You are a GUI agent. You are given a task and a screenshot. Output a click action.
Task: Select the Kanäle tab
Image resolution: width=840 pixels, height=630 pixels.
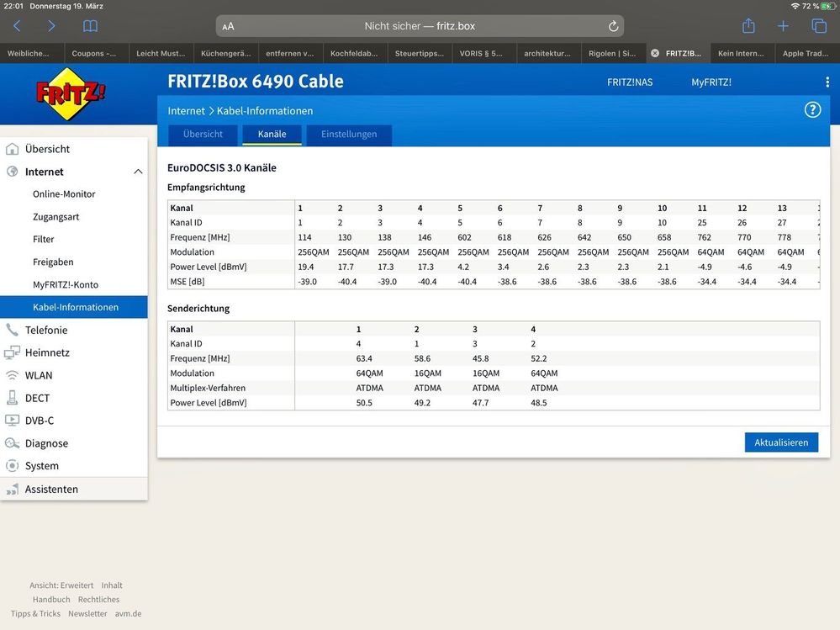(x=272, y=135)
